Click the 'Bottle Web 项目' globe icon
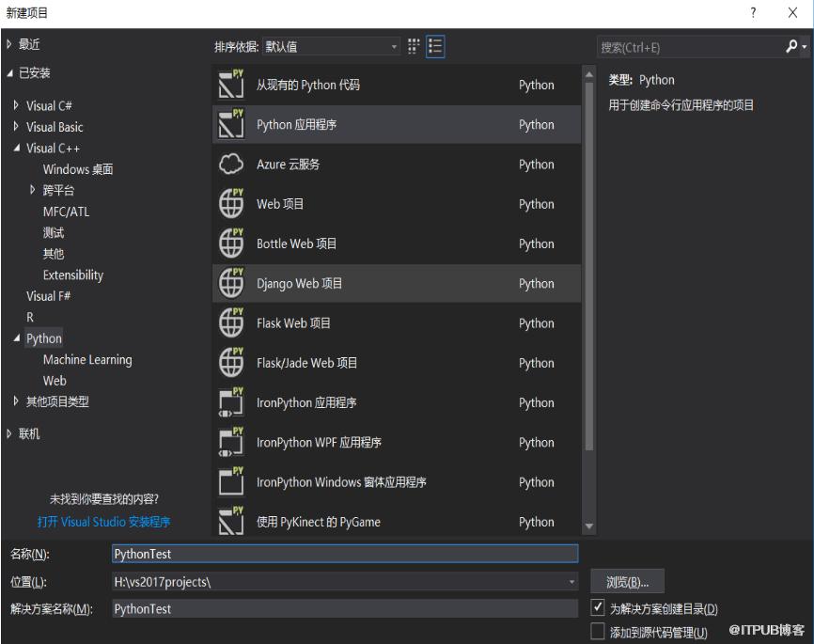Screen dimensions: 814x644 click(x=231, y=243)
